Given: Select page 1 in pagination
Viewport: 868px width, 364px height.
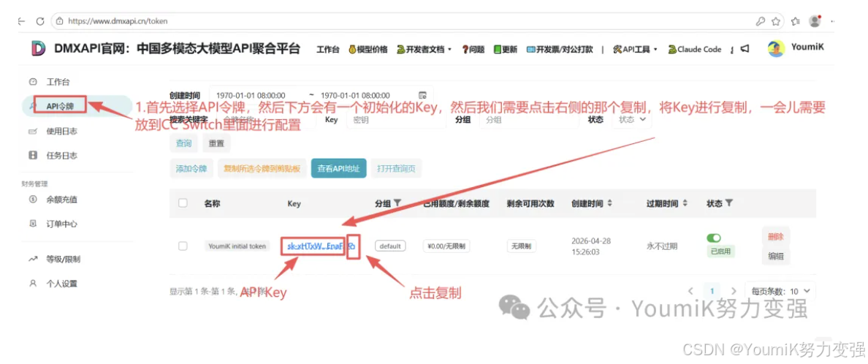Looking at the screenshot, I should click(x=712, y=291).
